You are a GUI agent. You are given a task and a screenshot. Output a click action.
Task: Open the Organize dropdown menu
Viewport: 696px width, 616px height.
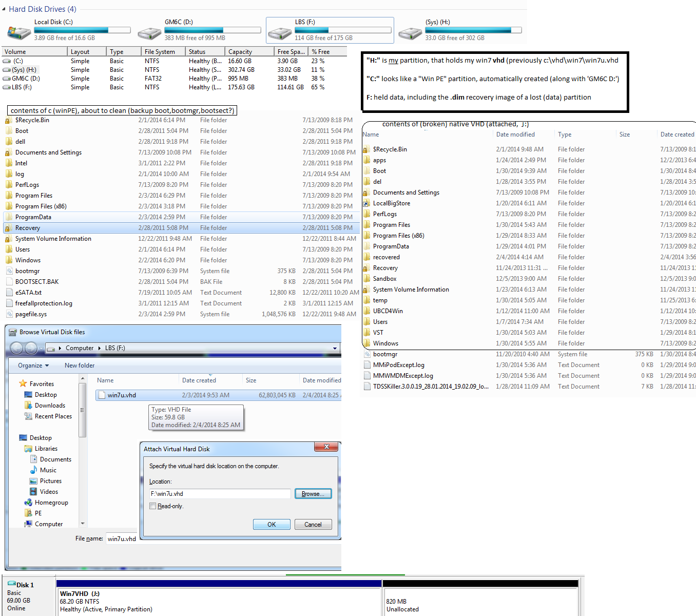tap(33, 365)
